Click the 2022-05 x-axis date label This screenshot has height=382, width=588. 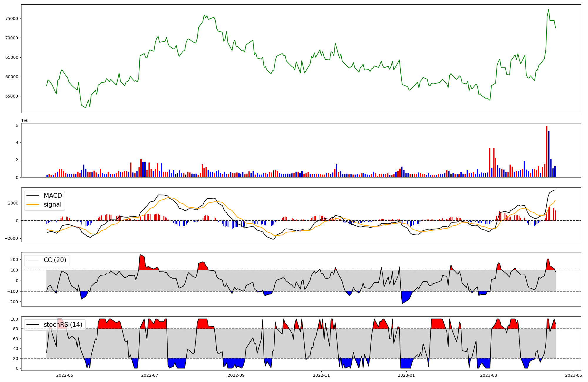[x=64, y=375]
